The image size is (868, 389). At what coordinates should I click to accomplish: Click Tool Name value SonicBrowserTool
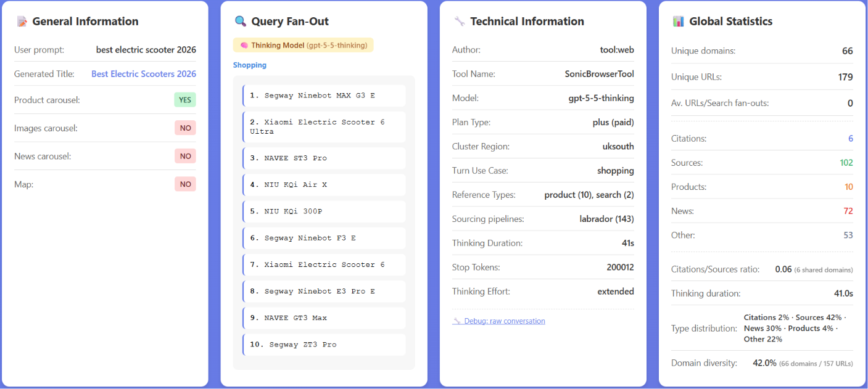[x=600, y=74]
